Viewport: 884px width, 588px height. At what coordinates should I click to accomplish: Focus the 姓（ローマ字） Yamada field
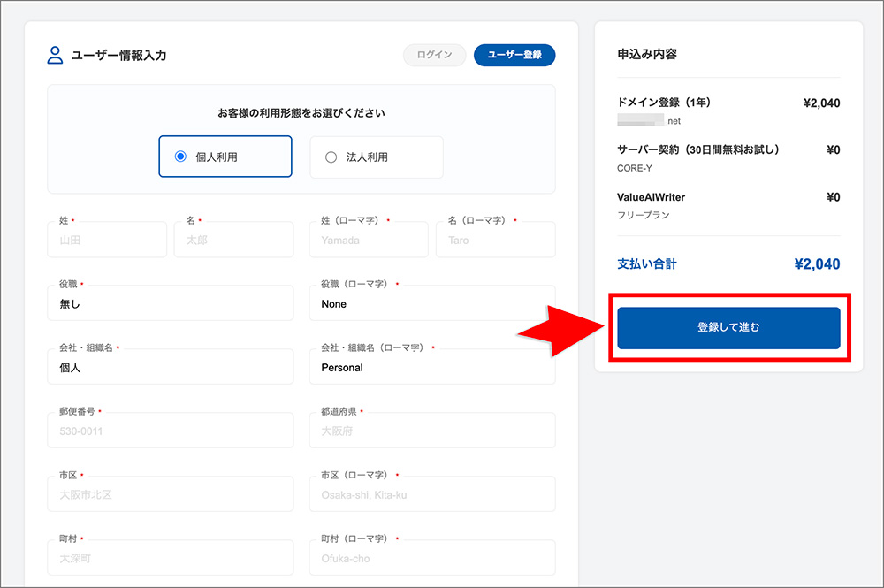click(369, 240)
